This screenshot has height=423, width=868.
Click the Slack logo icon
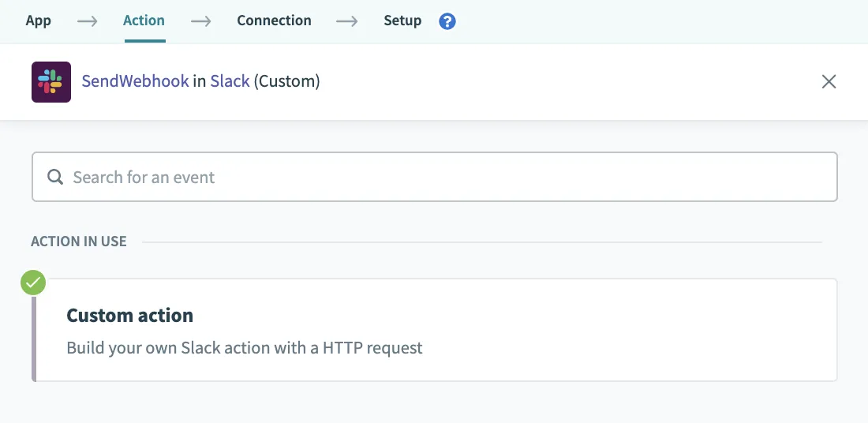coord(51,82)
